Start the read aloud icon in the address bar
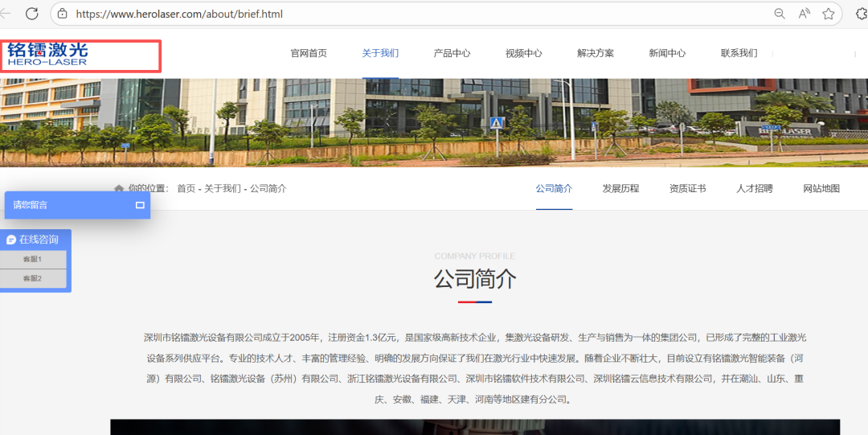The width and height of the screenshot is (868, 435). tap(804, 14)
